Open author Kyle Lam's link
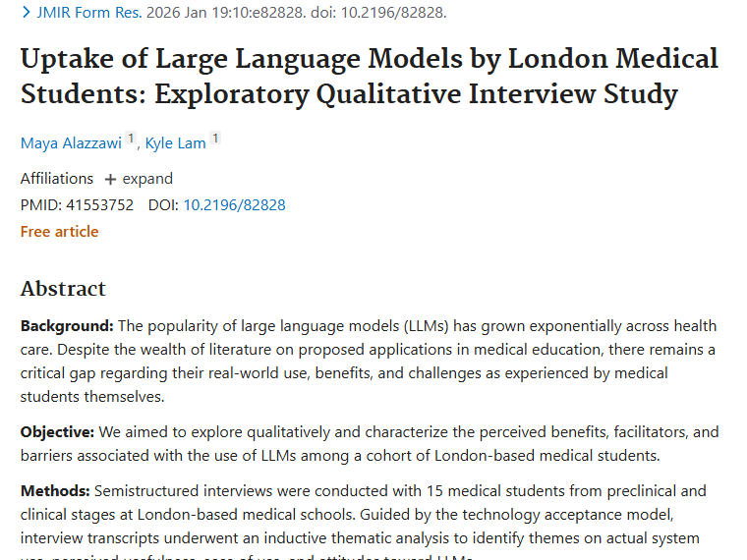This screenshot has height=560, width=747. 176,143
